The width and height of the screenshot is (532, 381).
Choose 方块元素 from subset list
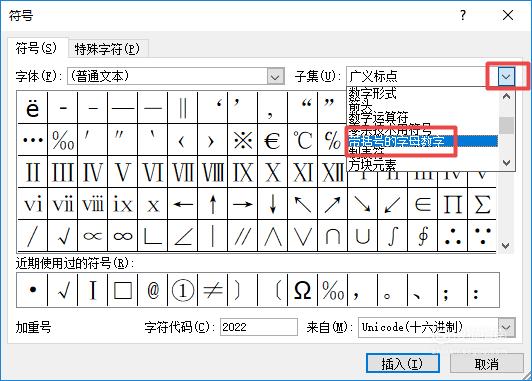pyautogui.click(x=422, y=165)
